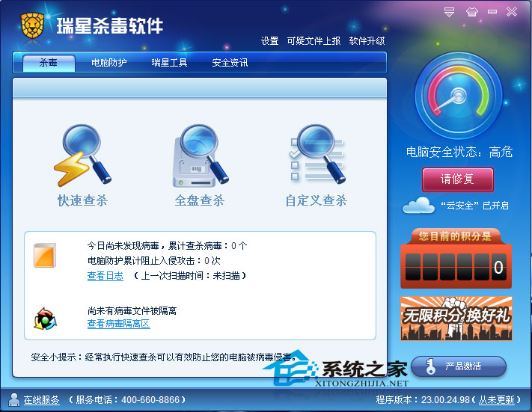532x412 pixels.
Task: Launch full disk scan icon
Action: [x=199, y=156]
